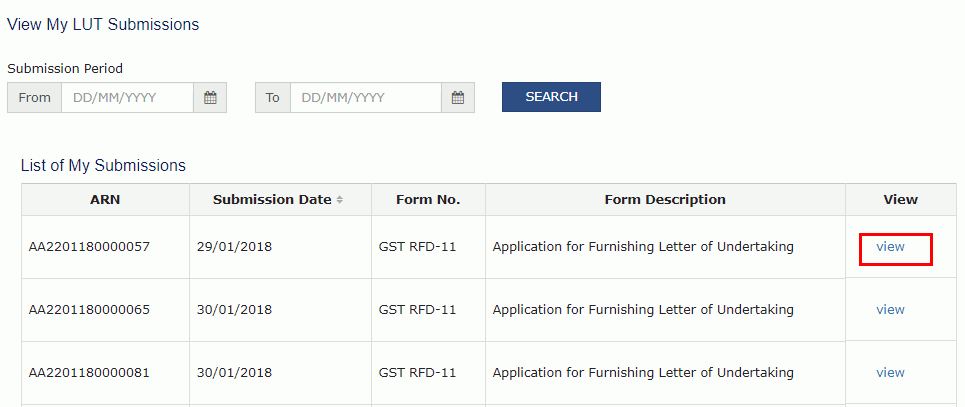
Task: Click the View column header
Action: pyautogui.click(x=900, y=199)
